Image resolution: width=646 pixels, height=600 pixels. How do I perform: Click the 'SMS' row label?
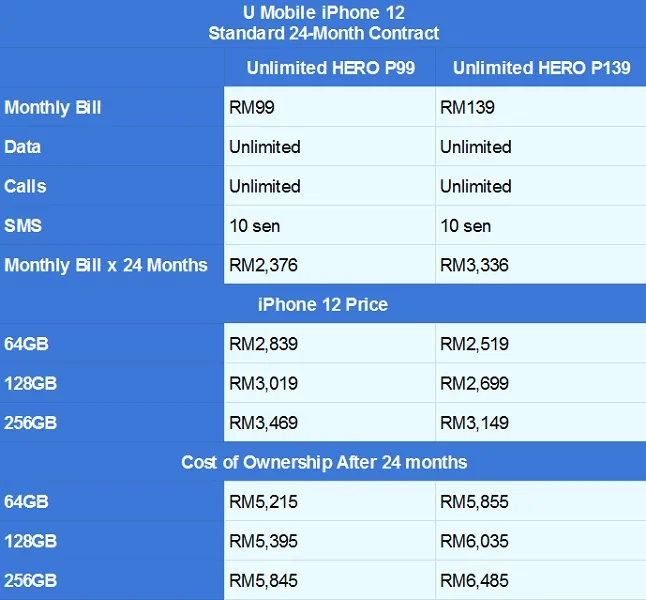pos(23,226)
